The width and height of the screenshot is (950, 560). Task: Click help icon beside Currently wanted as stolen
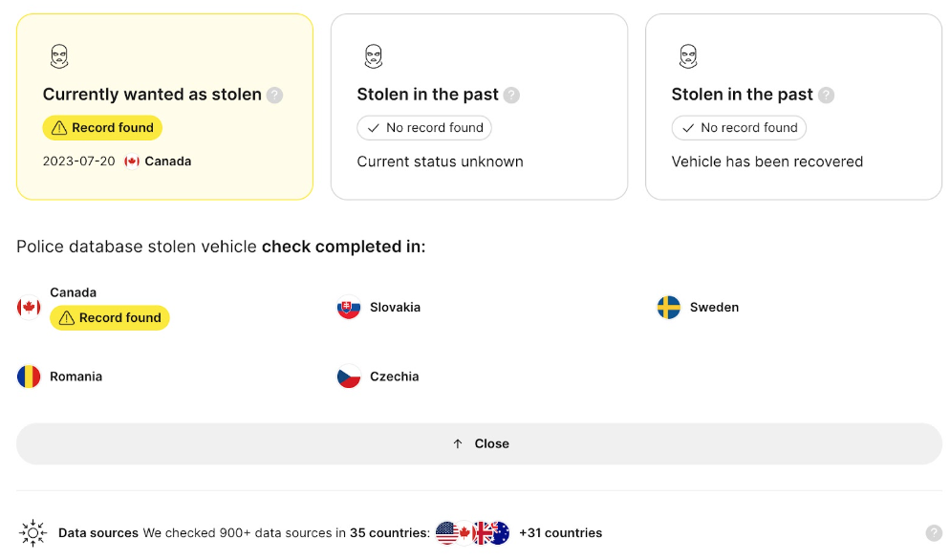(x=274, y=96)
